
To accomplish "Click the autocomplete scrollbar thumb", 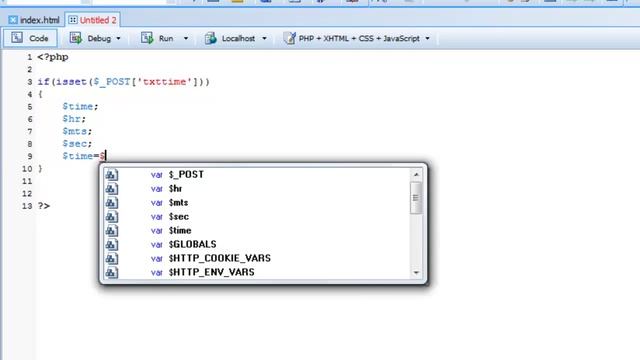I will pos(416,198).
